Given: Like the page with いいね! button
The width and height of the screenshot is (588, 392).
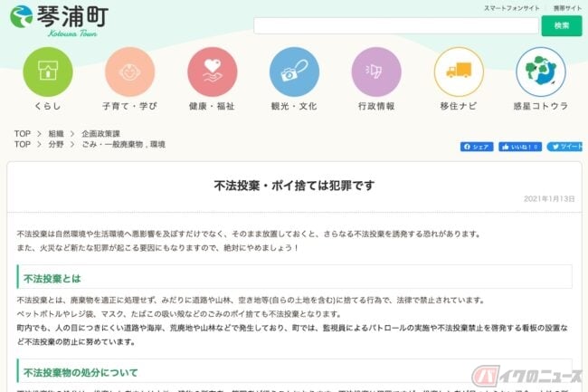Looking at the screenshot, I should (520, 147).
